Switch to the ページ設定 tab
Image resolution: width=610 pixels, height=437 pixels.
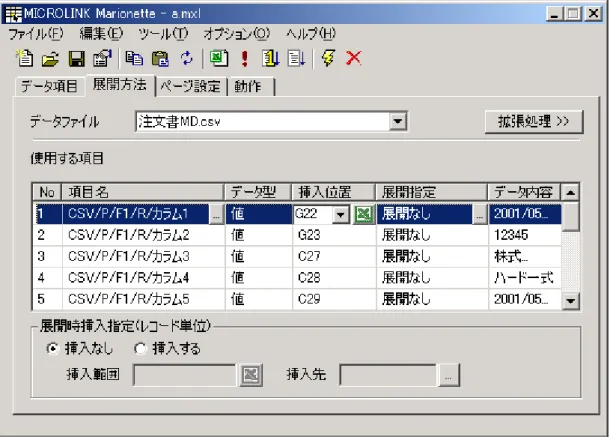click(x=191, y=86)
